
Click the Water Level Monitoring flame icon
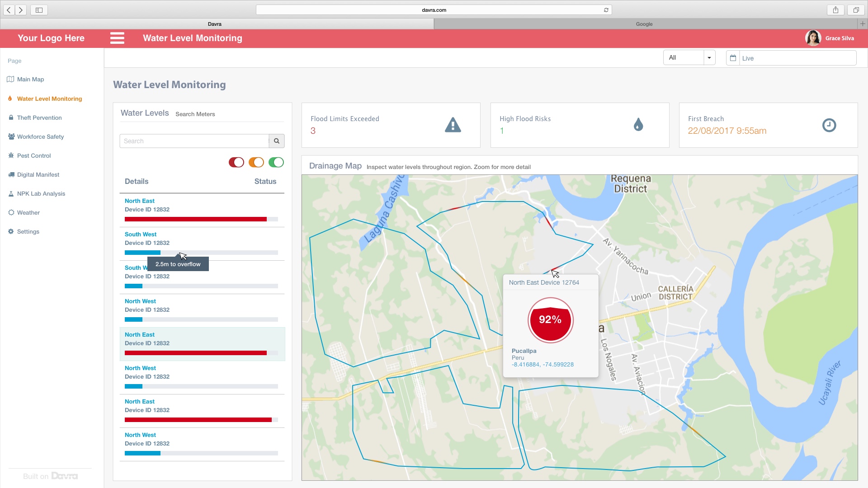[x=10, y=99]
